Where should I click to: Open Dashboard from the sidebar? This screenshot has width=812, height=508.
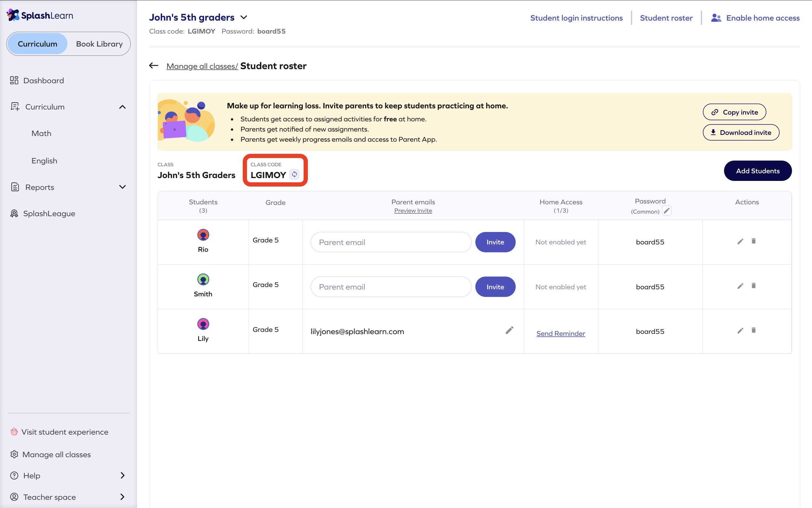(44, 81)
